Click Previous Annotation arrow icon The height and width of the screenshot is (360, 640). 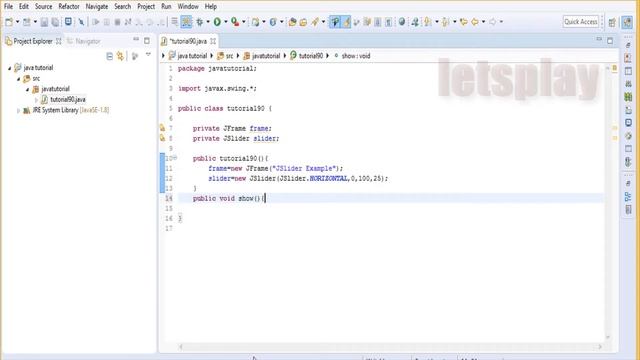click(446, 22)
